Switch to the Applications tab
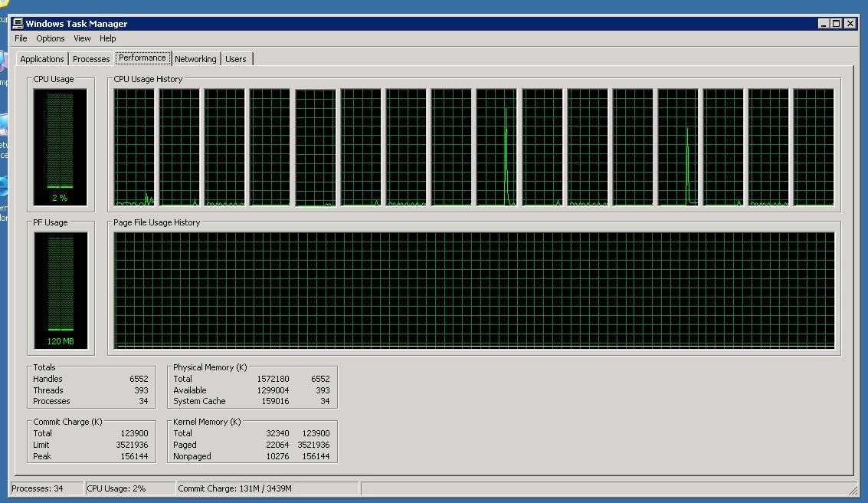The height and width of the screenshot is (503, 868). coord(42,59)
